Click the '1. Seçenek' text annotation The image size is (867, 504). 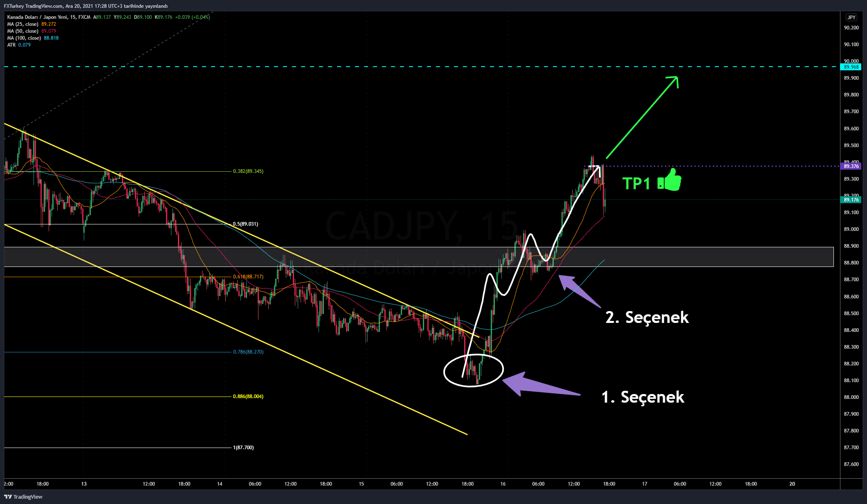coord(642,397)
